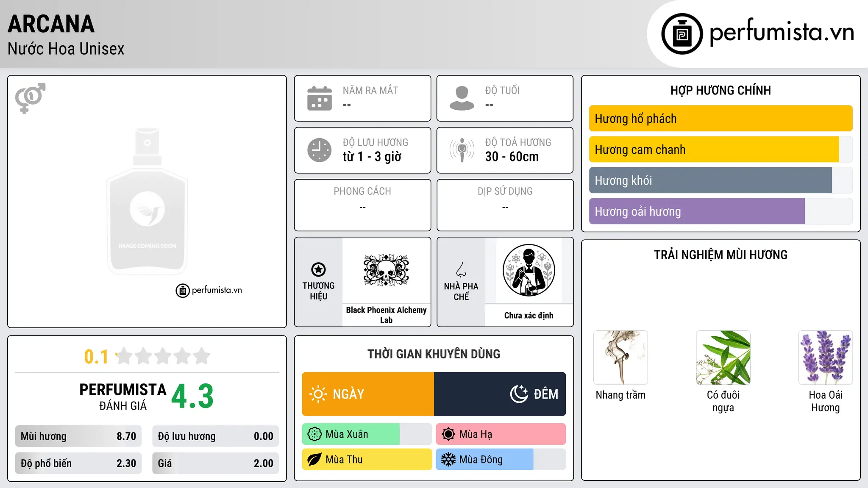Screen dimensions: 868x488
Task: Click the sun icon for Mùa Hạ
Action: click(448, 434)
